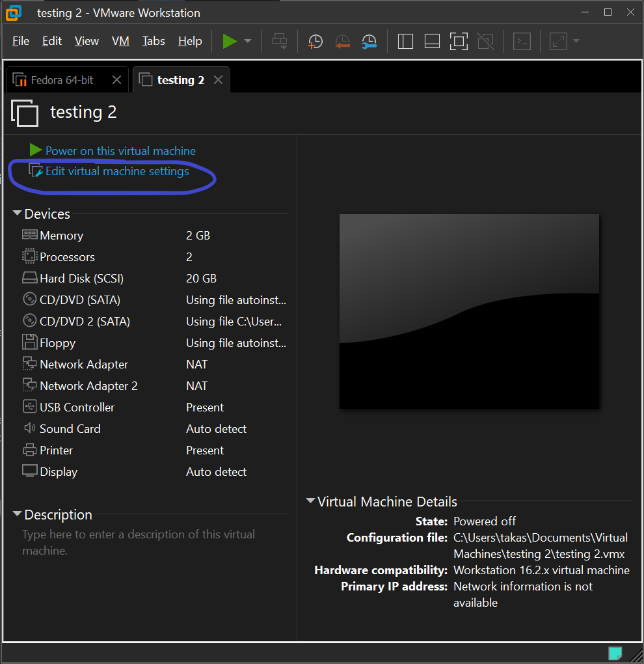Image resolution: width=644 pixels, height=664 pixels.
Task: Click the Unity mode toolbar icon
Action: click(486, 42)
